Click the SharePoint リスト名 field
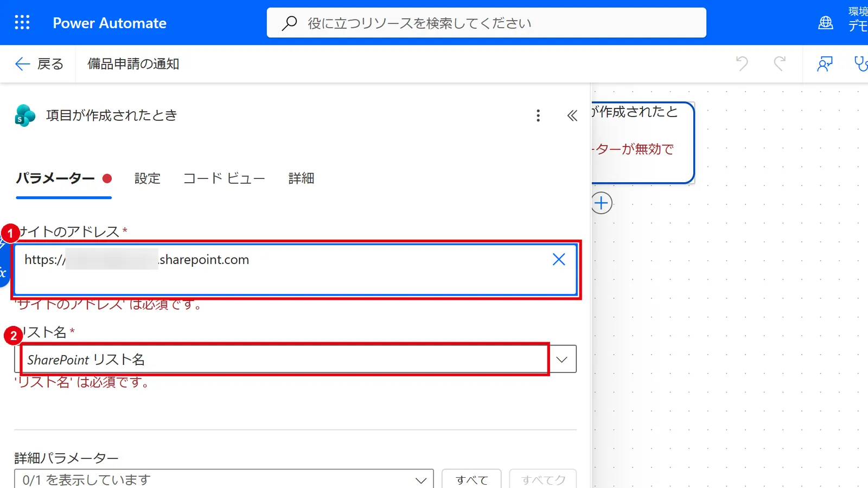 (284, 359)
